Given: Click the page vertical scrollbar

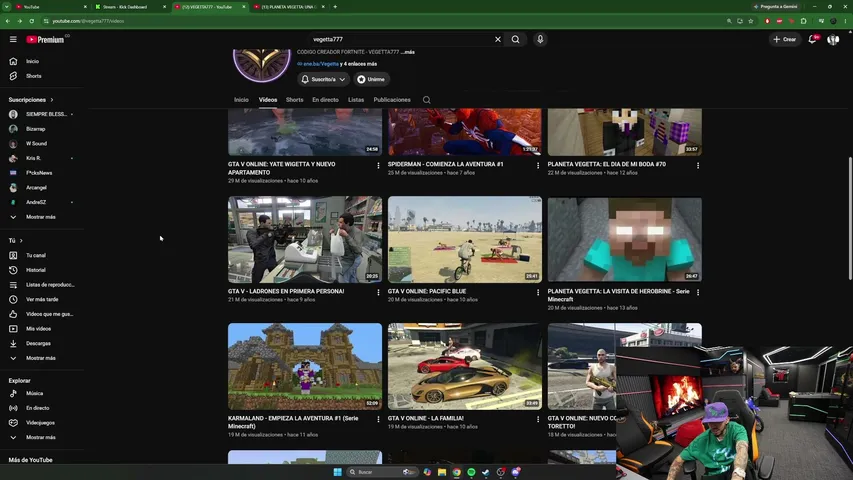Looking at the screenshot, I should [x=850, y=218].
